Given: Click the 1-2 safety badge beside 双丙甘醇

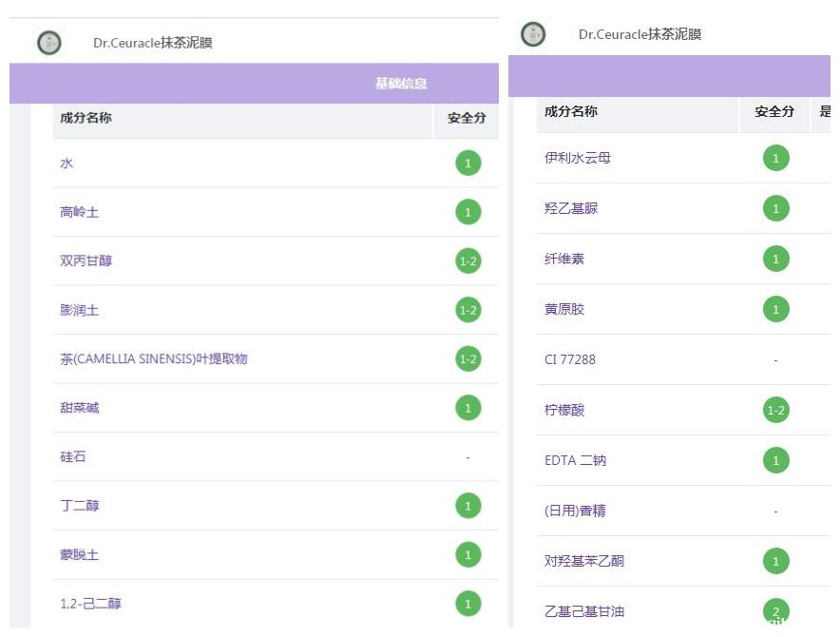Looking at the screenshot, I should click(468, 261).
